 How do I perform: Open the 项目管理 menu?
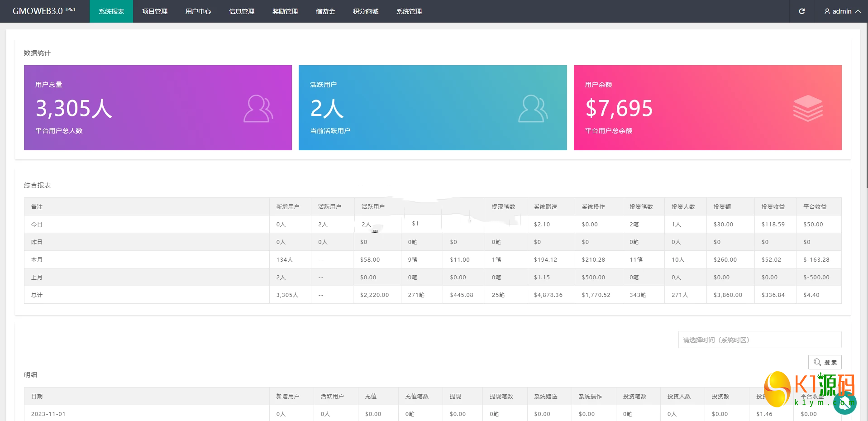(x=155, y=11)
